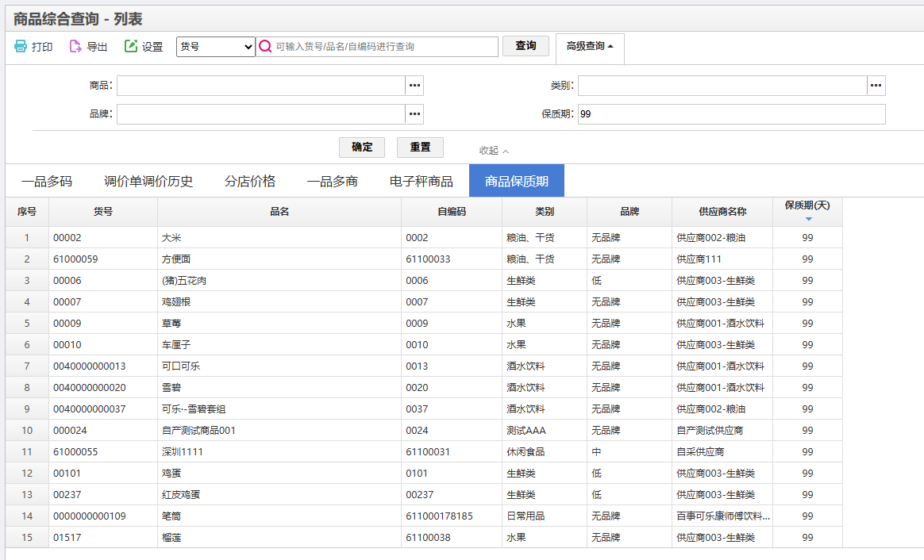Image resolution: width=924 pixels, height=560 pixels.
Task: Click the 品名 column header
Action: point(279,212)
